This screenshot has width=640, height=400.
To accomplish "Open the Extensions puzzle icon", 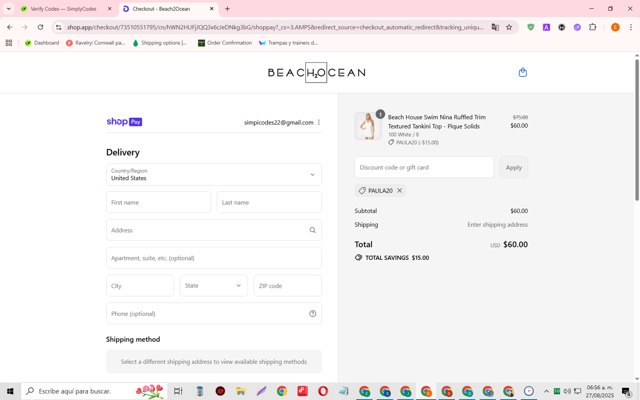I will [593, 27].
